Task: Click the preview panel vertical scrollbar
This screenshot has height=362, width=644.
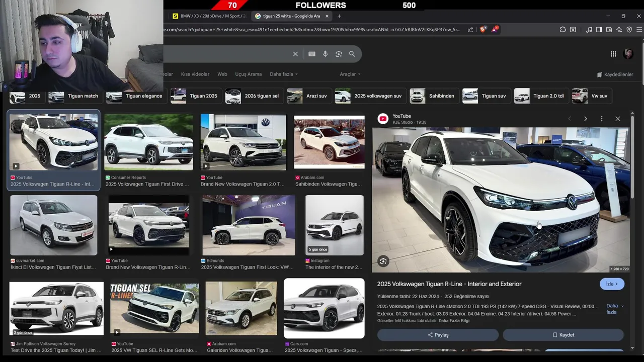Action: click(632, 156)
